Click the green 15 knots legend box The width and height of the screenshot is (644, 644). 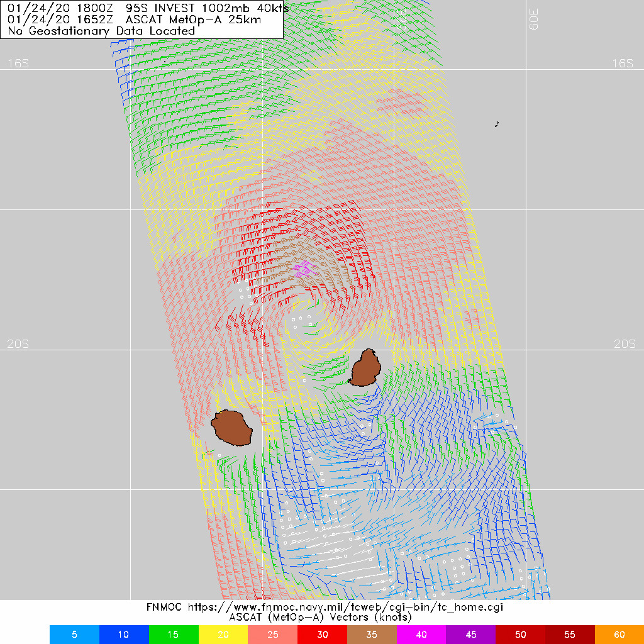coord(174,635)
